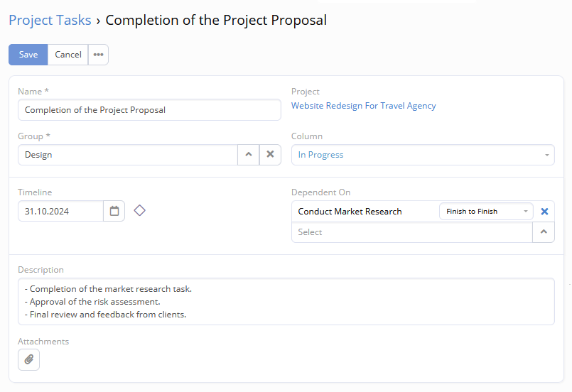Expand the Dependent On select chevron
Viewport: 572px width, 392px height.
544,232
